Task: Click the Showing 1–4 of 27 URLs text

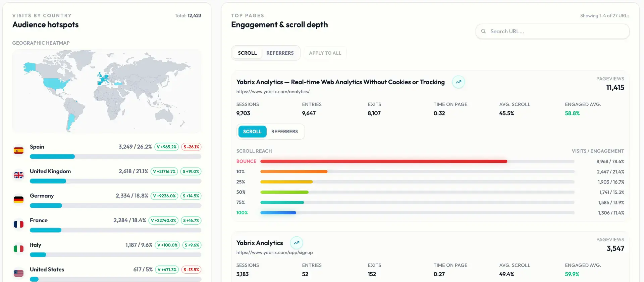Action: (604, 15)
